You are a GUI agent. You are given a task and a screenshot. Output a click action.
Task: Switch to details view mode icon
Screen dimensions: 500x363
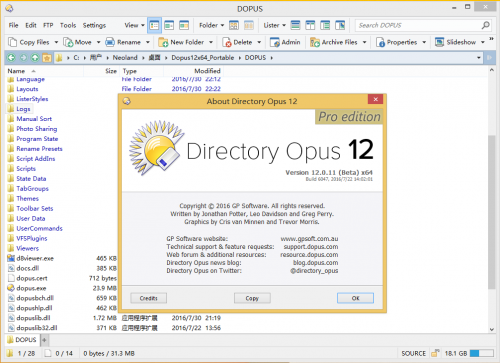pyautogui.click(x=154, y=25)
